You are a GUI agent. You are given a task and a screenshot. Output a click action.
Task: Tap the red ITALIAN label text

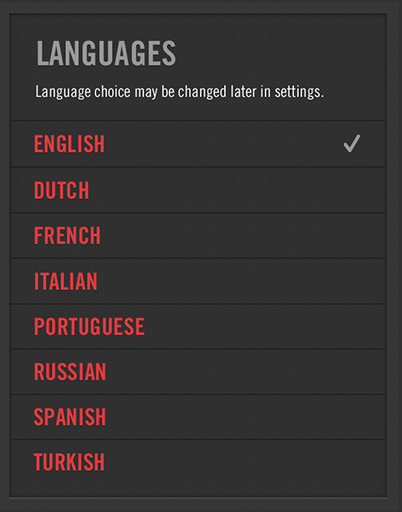[x=66, y=282]
